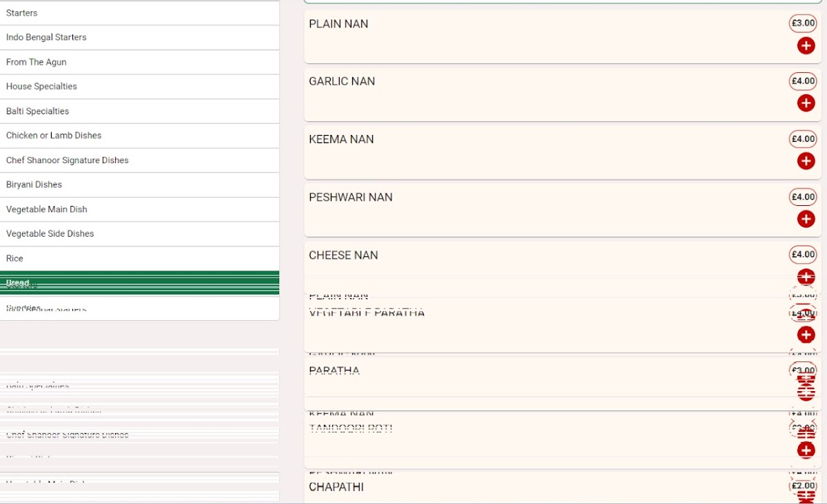Click the £3.00 price badge on Plain Nan
This screenshot has width=827, height=504.
[x=803, y=23]
